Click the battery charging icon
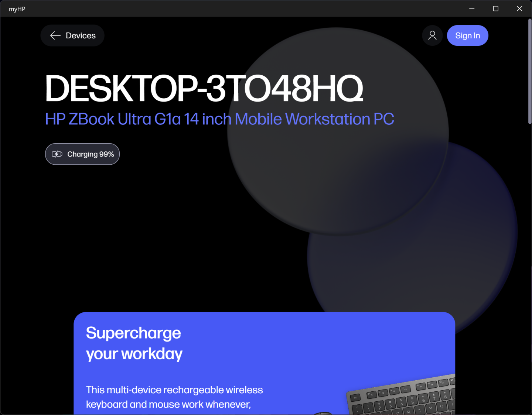The height and width of the screenshot is (415, 532). 57,154
